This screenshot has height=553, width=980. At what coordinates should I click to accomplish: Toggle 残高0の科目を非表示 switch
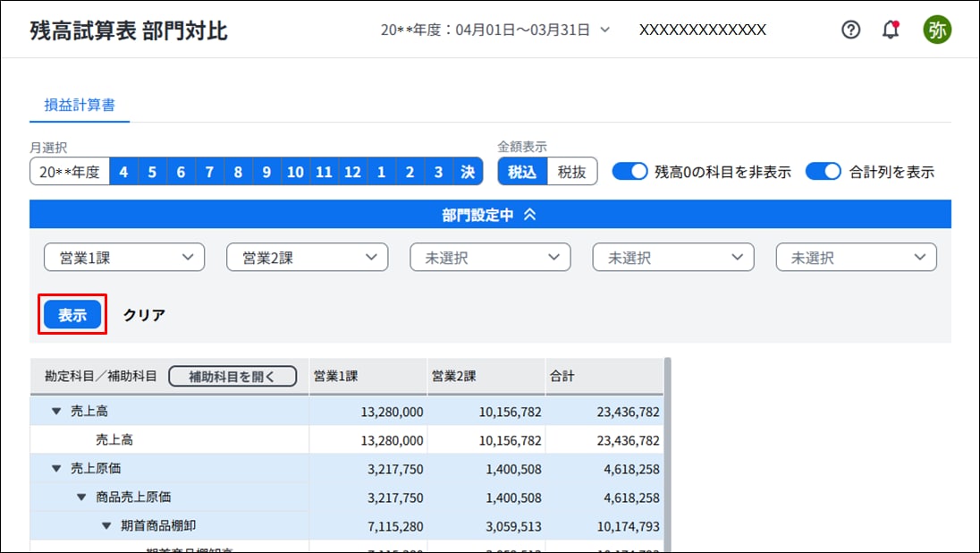point(629,172)
